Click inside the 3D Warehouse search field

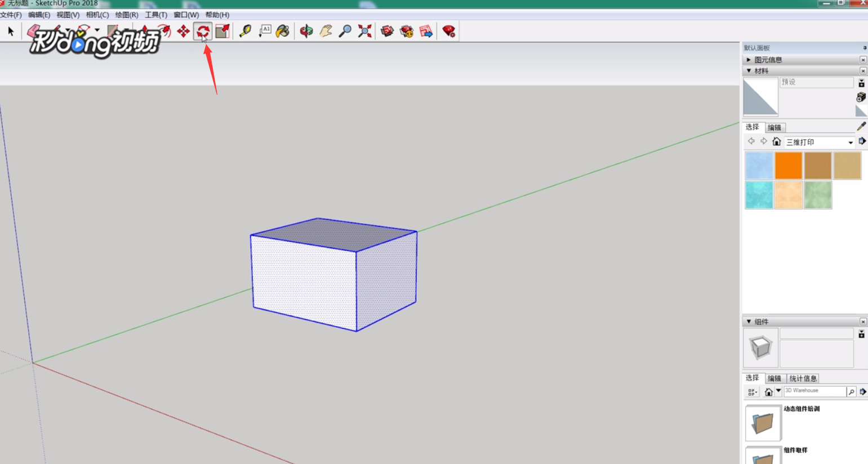814,391
